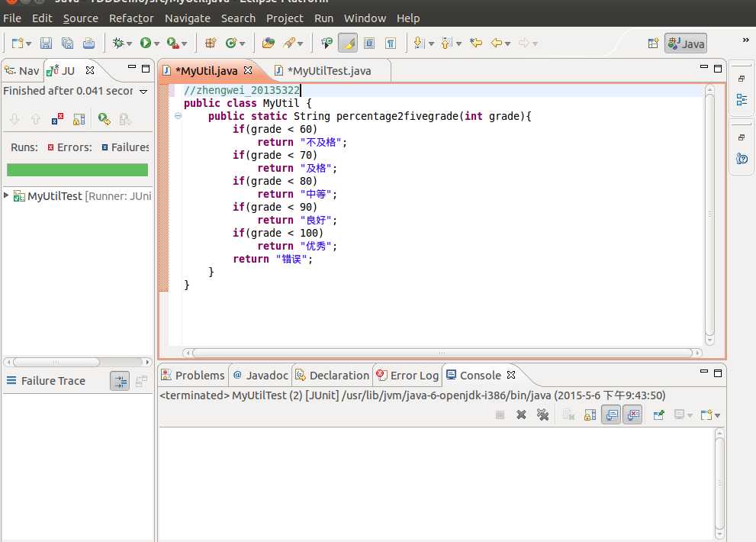Open the File menu

pyautogui.click(x=12, y=18)
